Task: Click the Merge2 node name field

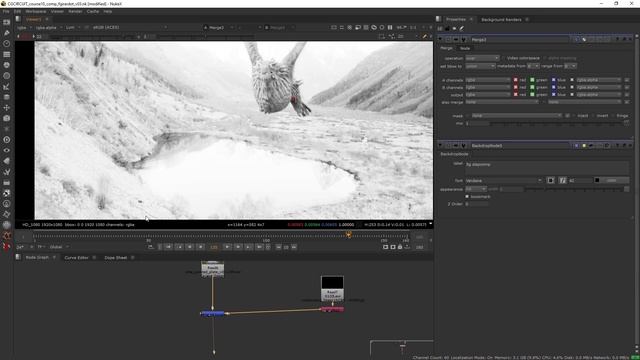Action: tap(519, 39)
